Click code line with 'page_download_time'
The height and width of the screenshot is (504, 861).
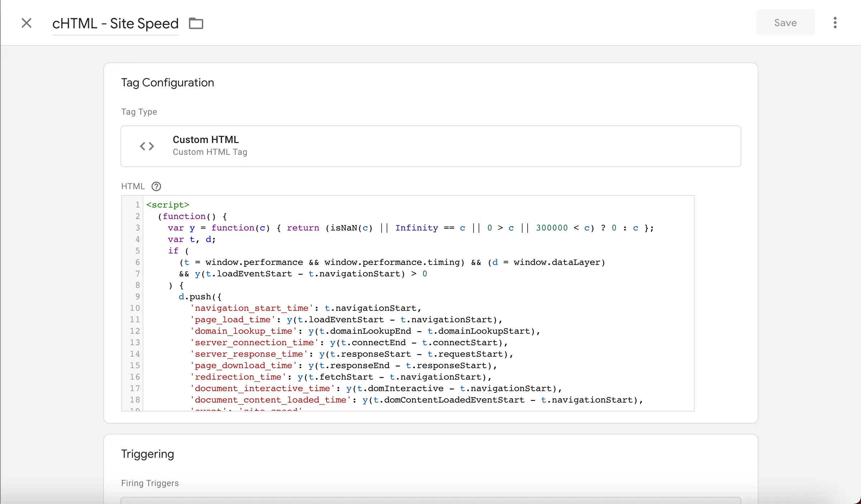point(343,365)
